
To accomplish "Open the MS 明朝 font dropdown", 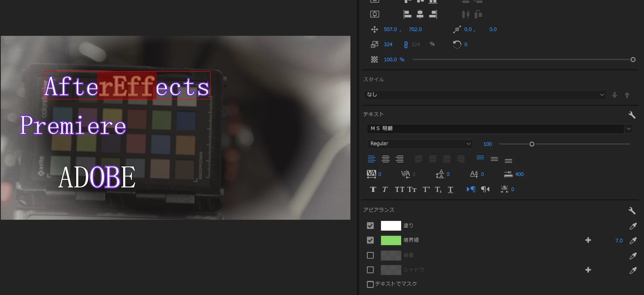I will click(499, 128).
